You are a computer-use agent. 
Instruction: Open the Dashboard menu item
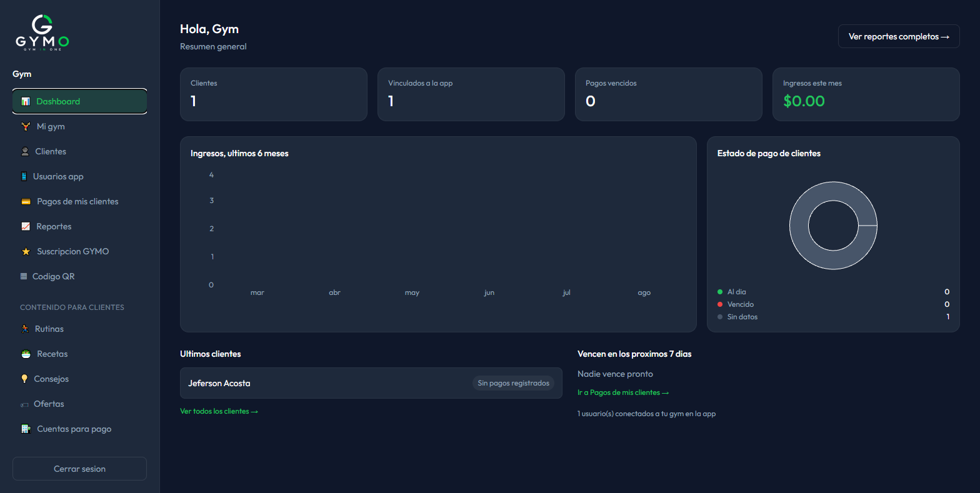79,101
